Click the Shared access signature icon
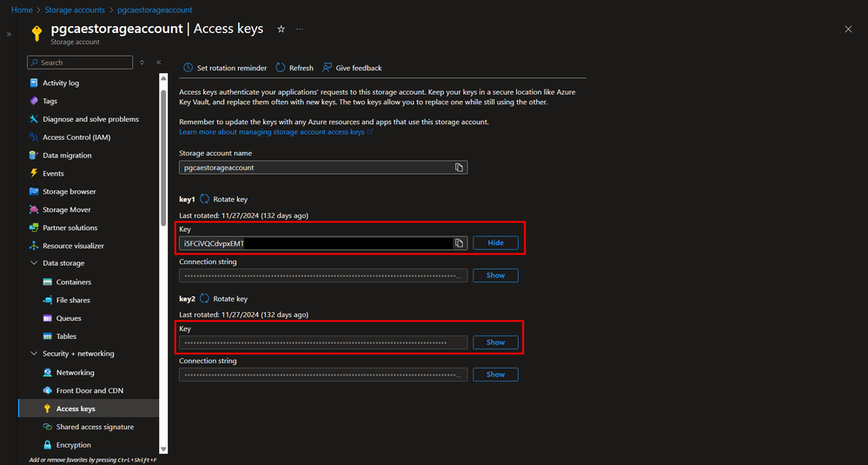The height and width of the screenshot is (465, 868). 47,427
